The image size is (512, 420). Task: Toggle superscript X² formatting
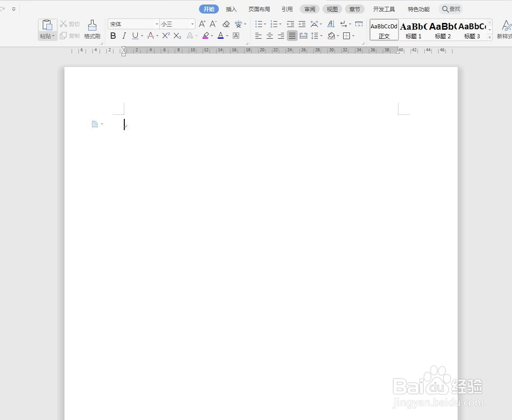166,35
